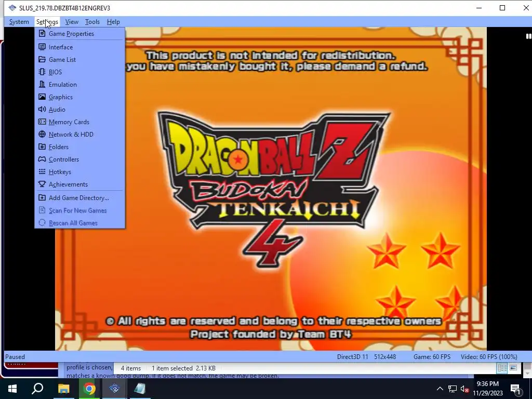
Task: Click the taskbar search magnifier icon
Action: tap(37, 389)
